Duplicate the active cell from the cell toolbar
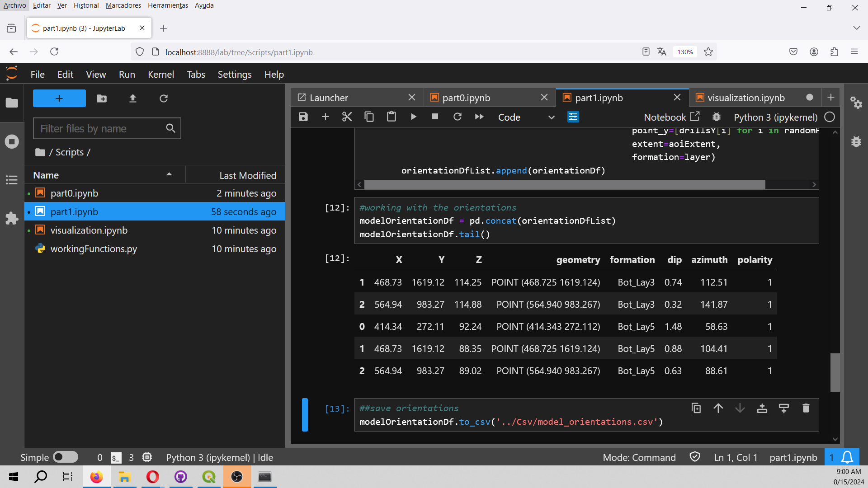This screenshot has width=868, height=488. pos(696,408)
